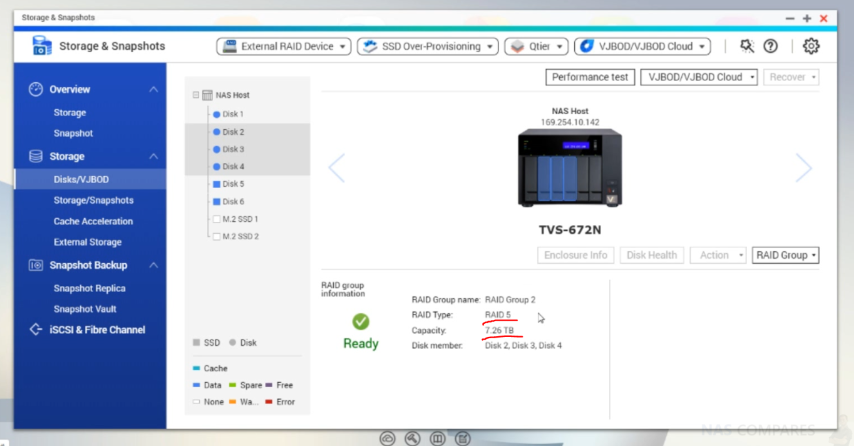Click the empty box icon of M.2 SSD 1
Image resolution: width=854 pixels, height=446 pixels.
click(x=216, y=219)
